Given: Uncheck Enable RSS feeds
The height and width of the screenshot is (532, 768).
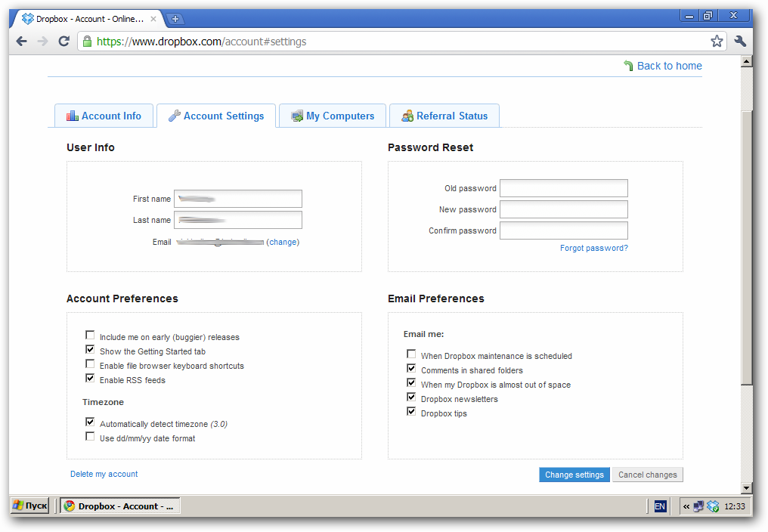Looking at the screenshot, I should (90, 378).
